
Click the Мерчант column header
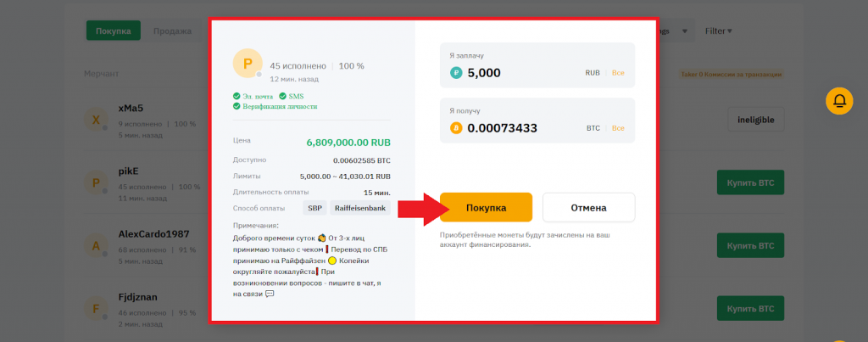pyautogui.click(x=102, y=74)
